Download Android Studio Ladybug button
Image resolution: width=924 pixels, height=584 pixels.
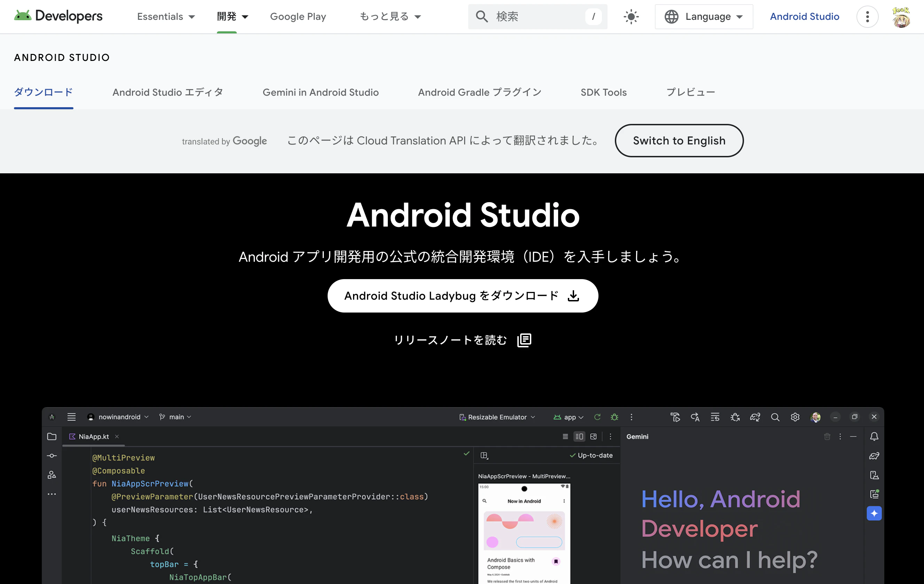462,295
